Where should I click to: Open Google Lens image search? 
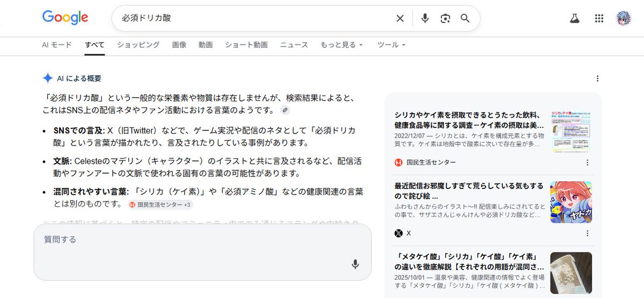[x=445, y=18]
